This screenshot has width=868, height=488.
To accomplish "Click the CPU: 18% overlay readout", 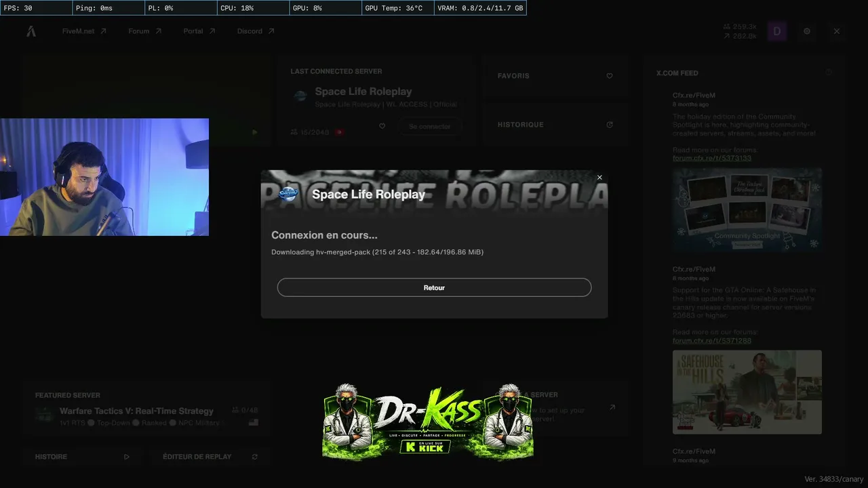I will point(253,8).
